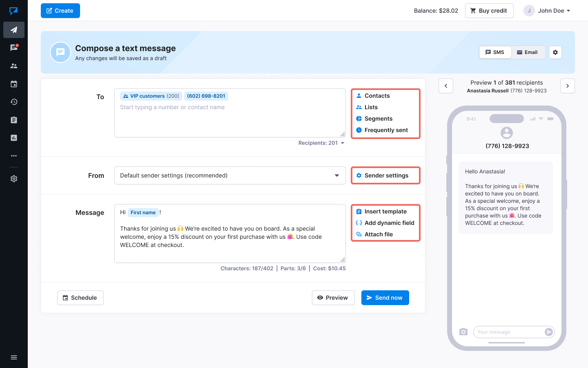
Task: Click the To recipients input field
Action: point(230,119)
